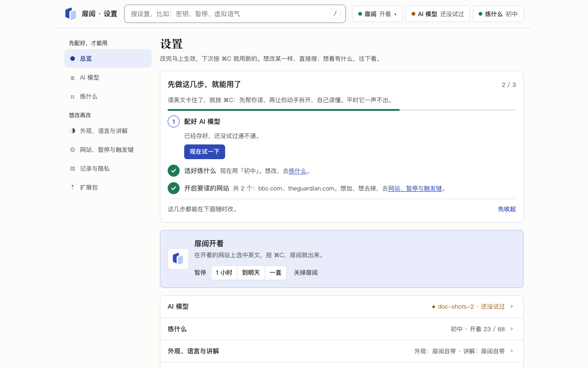
Task: Click the 现在试一下 button
Action: [204, 152]
